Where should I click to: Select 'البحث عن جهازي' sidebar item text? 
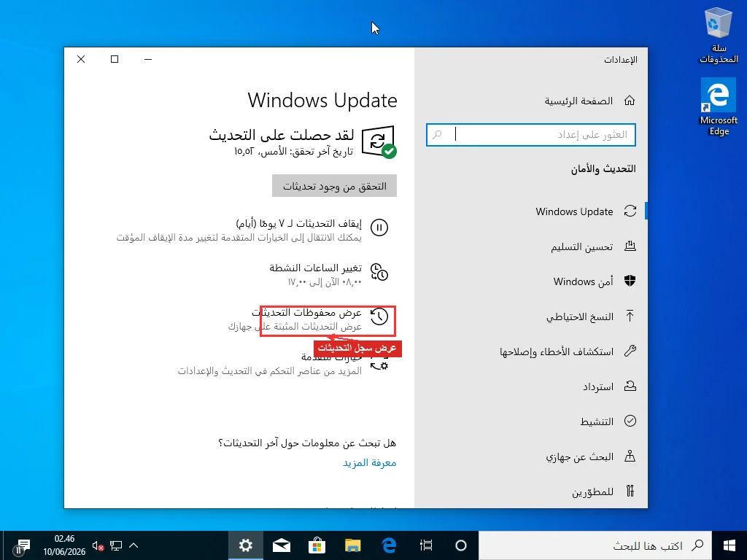(x=579, y=456)
